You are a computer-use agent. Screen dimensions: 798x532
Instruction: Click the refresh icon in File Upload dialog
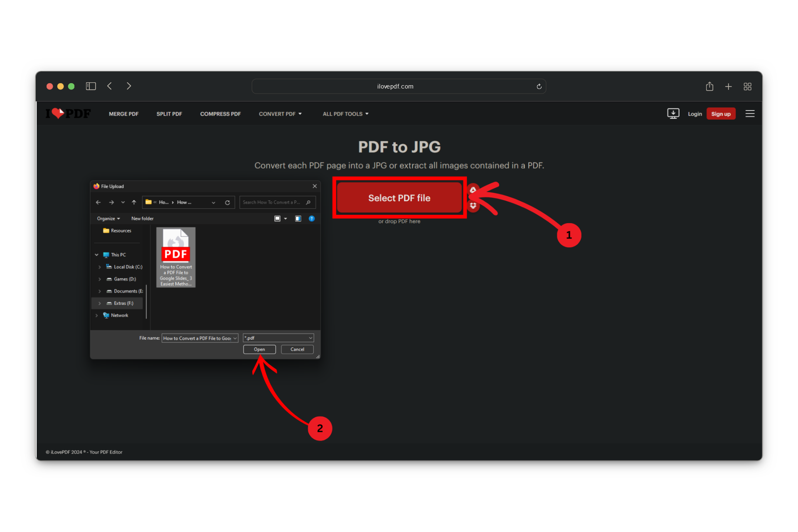click(x=227, y=202)
